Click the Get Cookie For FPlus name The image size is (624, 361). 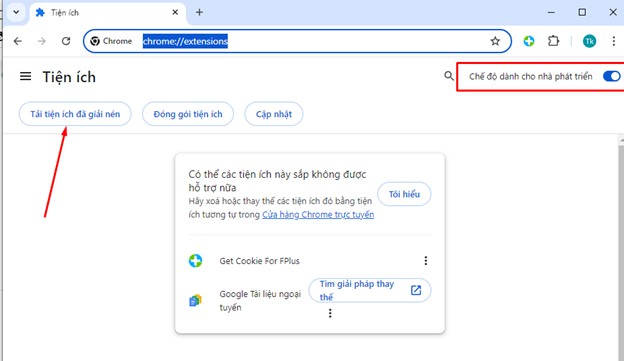[x=259, y=261]
